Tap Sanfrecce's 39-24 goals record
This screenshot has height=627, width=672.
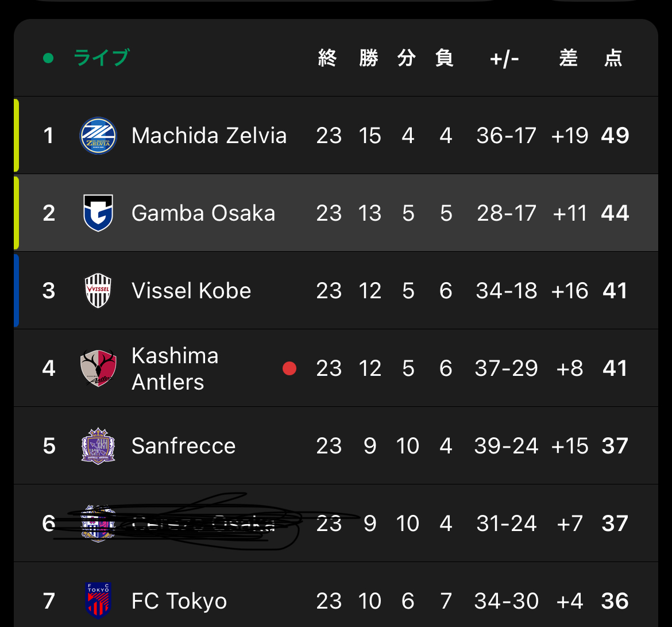pos(506,446)
